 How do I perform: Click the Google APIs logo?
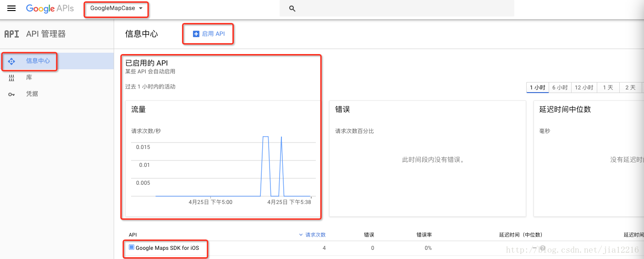pos(50,9)
